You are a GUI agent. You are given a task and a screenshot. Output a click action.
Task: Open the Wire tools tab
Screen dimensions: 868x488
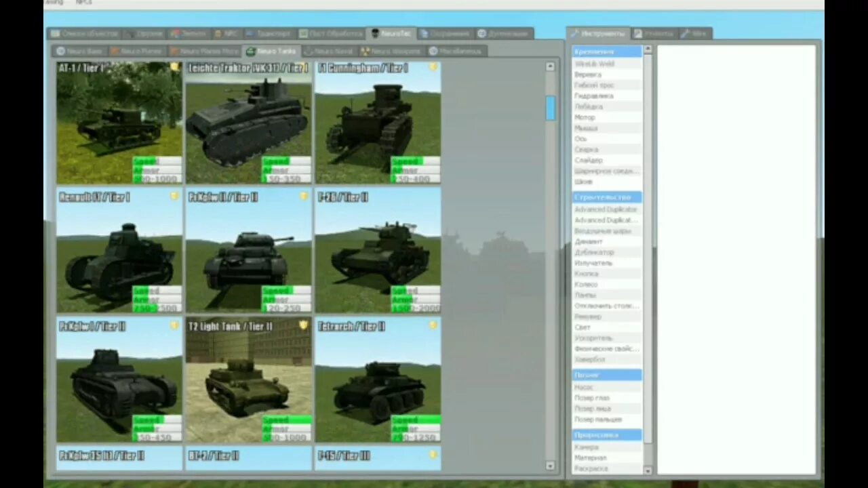click(x=695, y=33)
